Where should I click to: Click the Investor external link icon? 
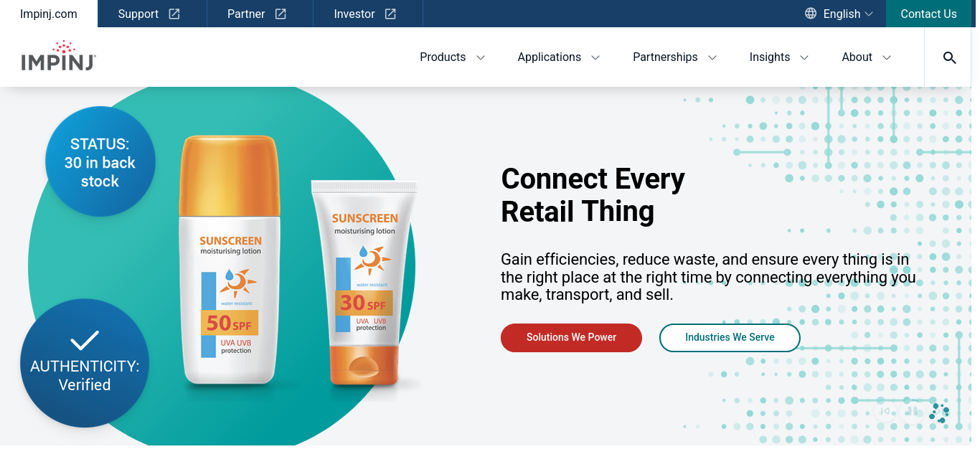(x=390, y=14)
